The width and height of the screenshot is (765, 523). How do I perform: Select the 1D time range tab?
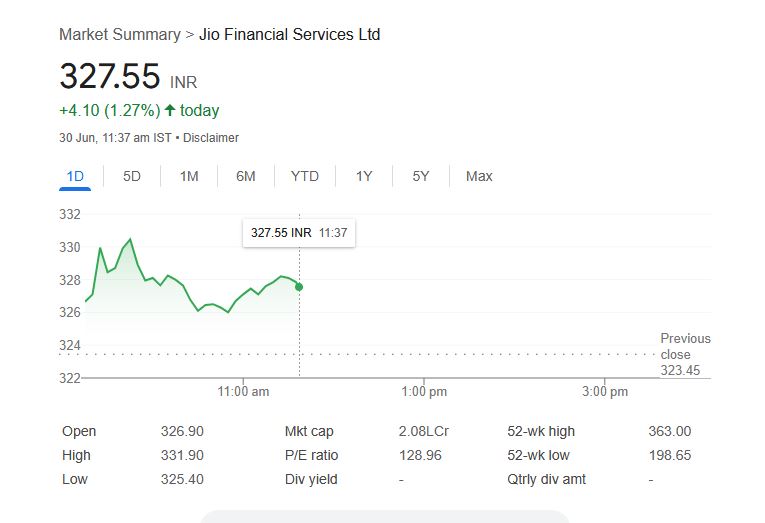point(75,176)
